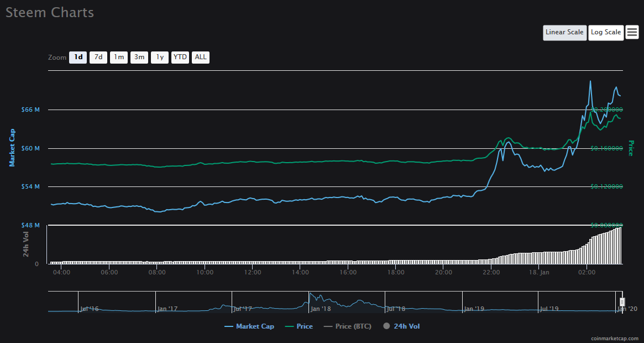Select the 1m zoom range

(119, 57)
